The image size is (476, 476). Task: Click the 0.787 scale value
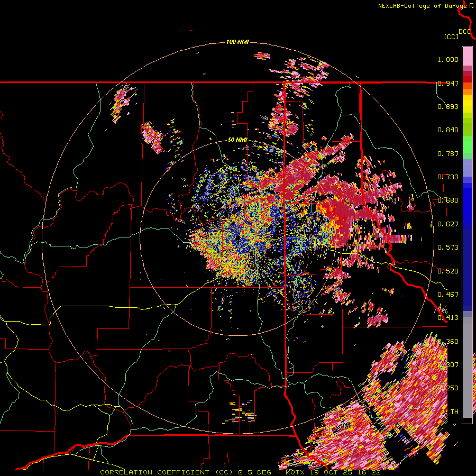448,153
